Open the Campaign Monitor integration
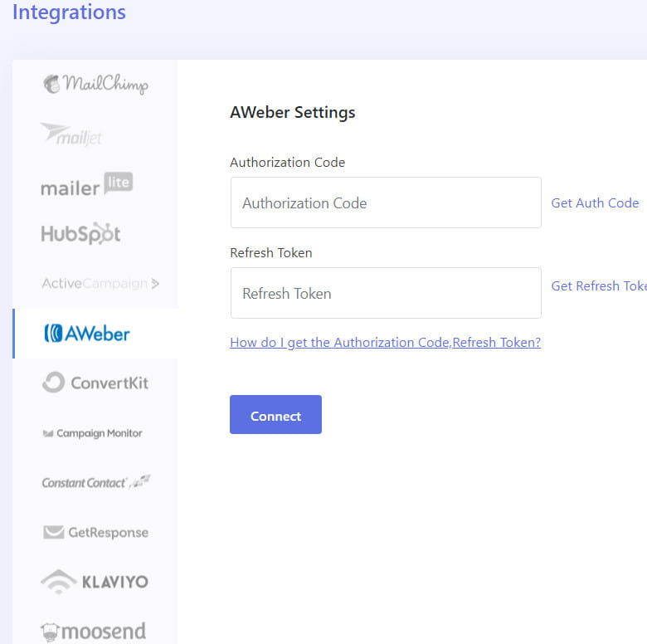The image size is (647, 644). coord(92,433)
